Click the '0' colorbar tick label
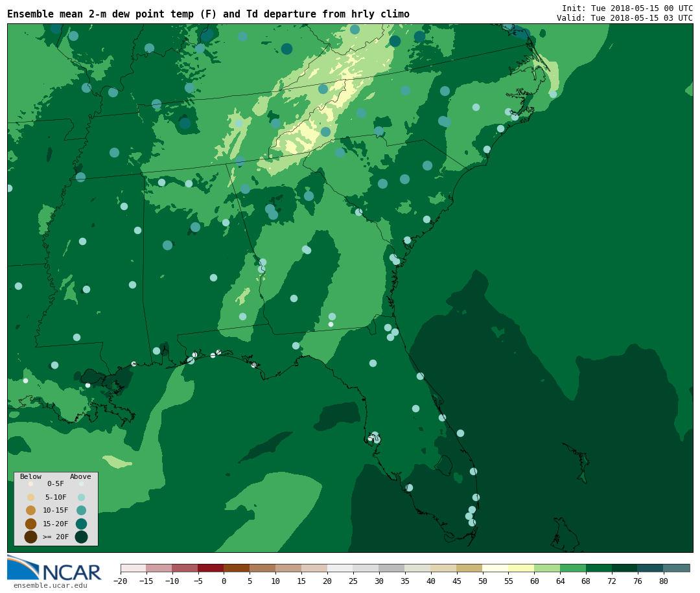Screen dimensions: 700x593 click(224, 581)
